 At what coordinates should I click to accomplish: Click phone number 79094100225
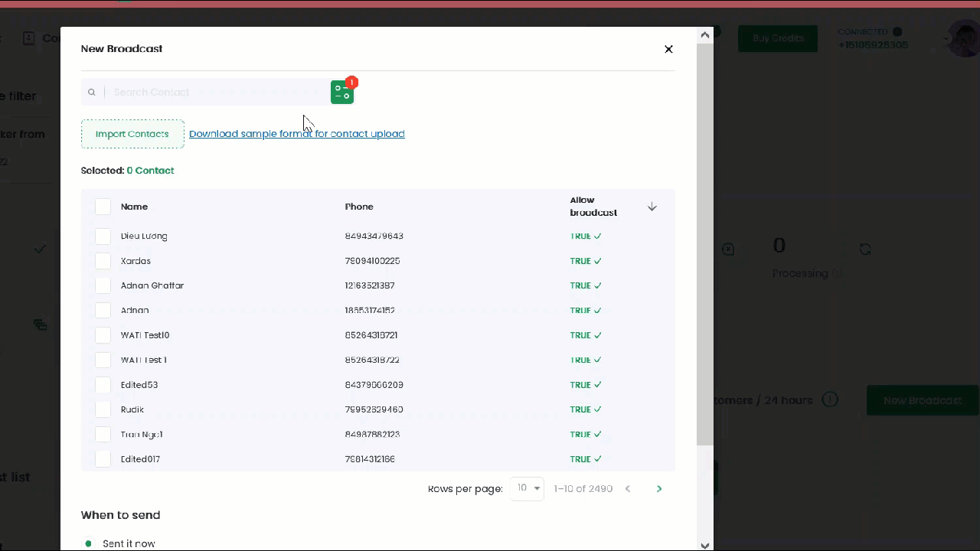click(x=373, y=261)
